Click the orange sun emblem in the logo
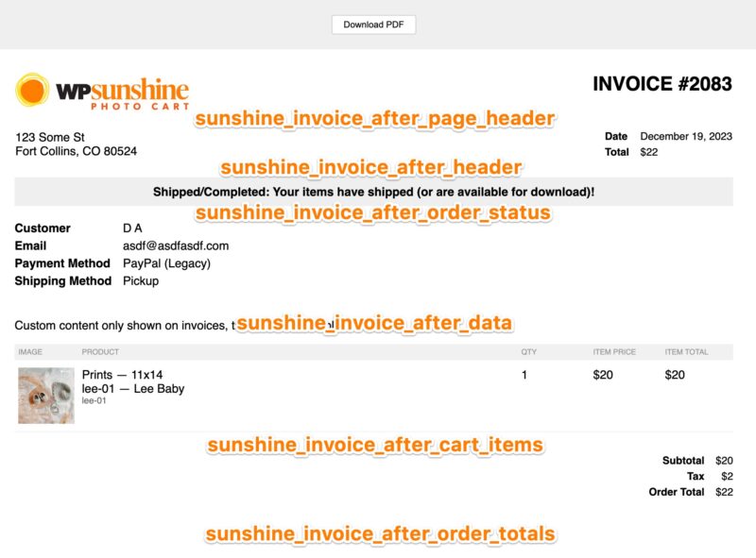This screenshot has width=756, height=558. (x=35, y=92)
